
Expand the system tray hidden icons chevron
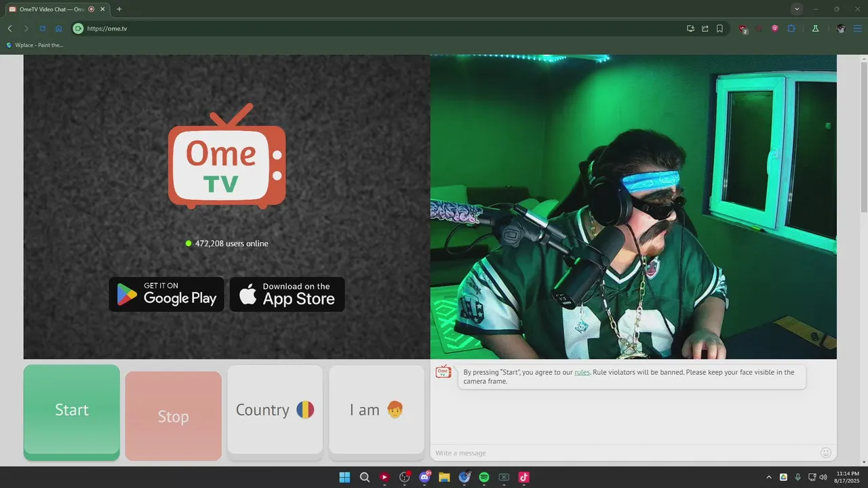coord(768,477)
